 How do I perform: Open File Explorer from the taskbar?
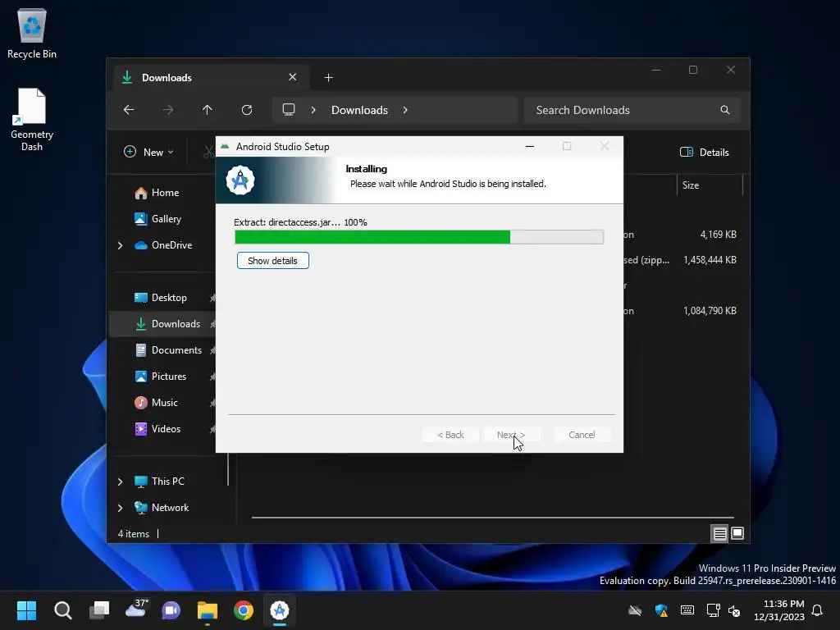pyautogui.click(x=208, y=610)
